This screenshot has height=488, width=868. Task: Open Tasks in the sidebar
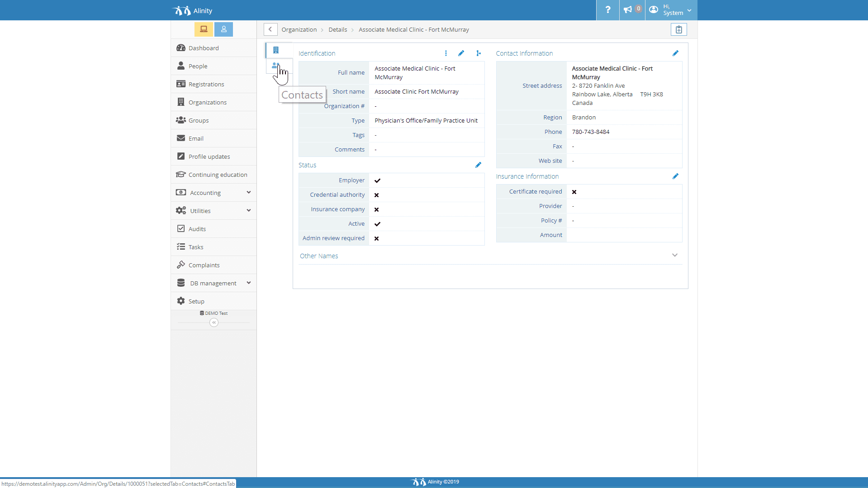point(213,247)
